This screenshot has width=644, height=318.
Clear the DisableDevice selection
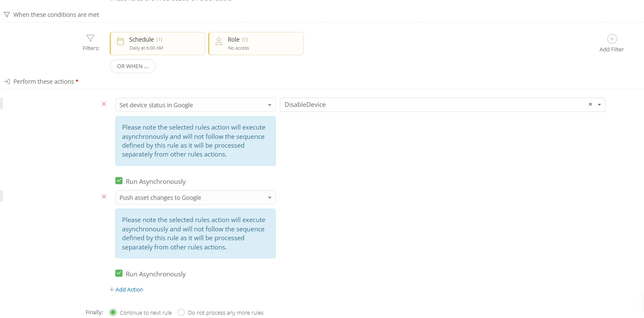[590, 104]
